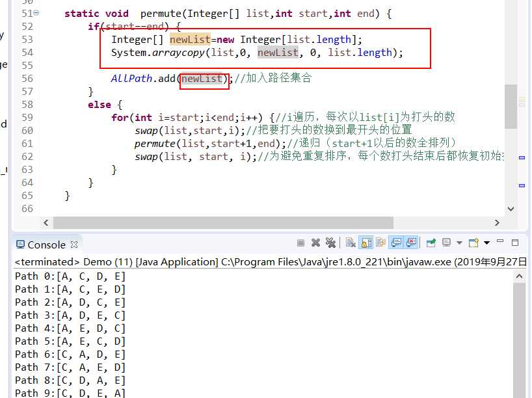Click the Open Console icon
The height and width of the screenshot is (398, 532).
(473, 243)
